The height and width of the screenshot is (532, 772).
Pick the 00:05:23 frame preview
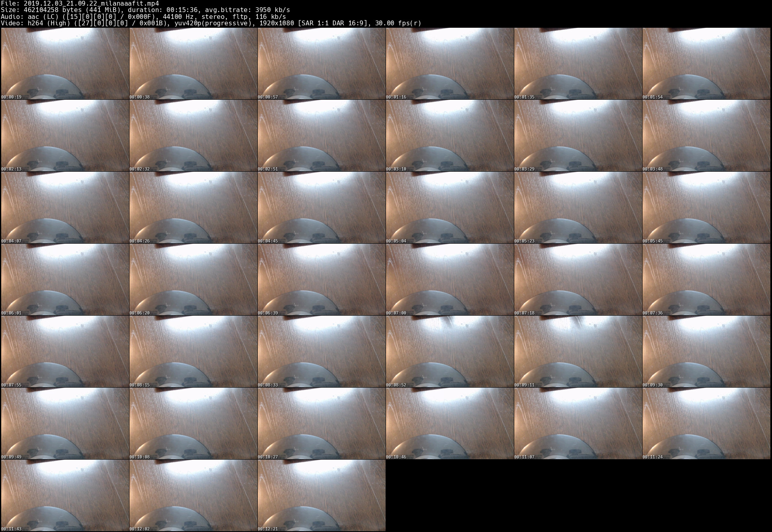578,207
